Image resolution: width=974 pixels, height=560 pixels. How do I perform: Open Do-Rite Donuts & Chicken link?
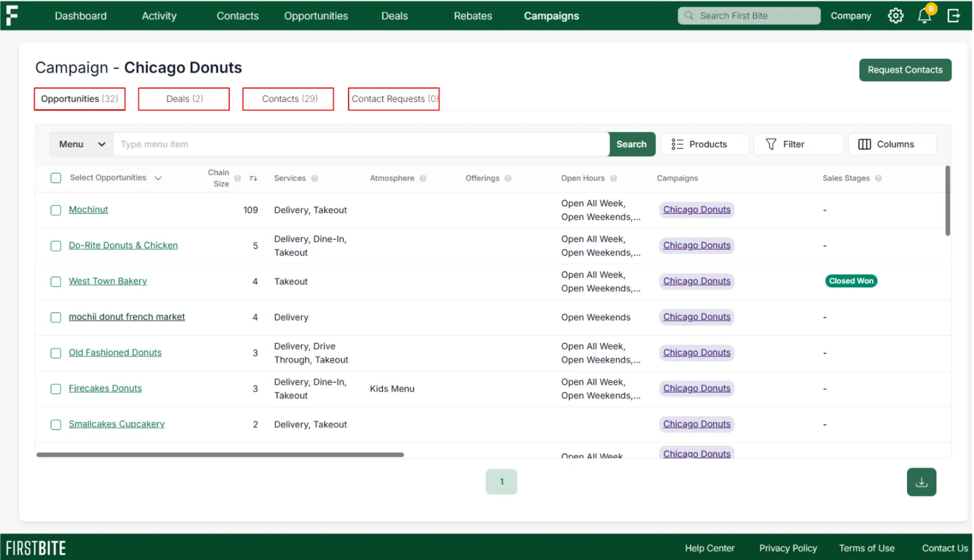coord(124,246)
